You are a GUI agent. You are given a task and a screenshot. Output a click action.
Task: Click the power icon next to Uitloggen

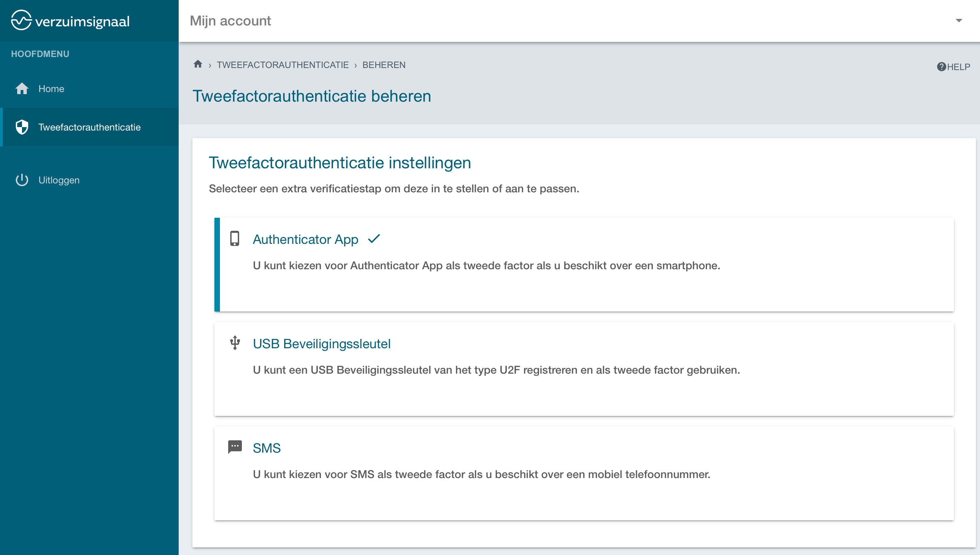(x=22, y=180)
